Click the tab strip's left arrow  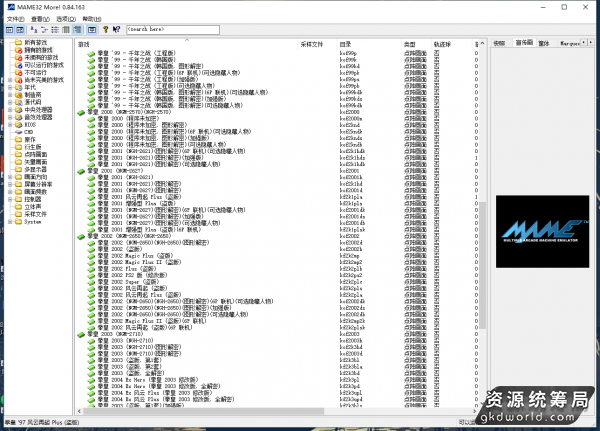[584, 42]
